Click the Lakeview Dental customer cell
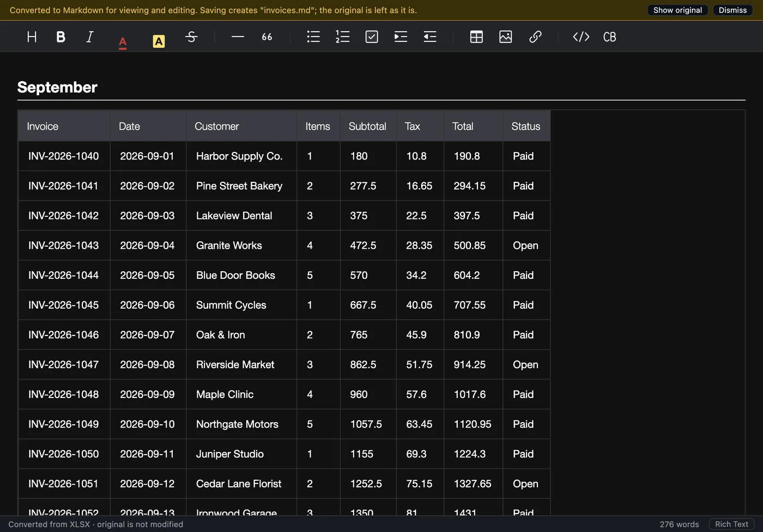Screen dimensions: 763x532 241,216
